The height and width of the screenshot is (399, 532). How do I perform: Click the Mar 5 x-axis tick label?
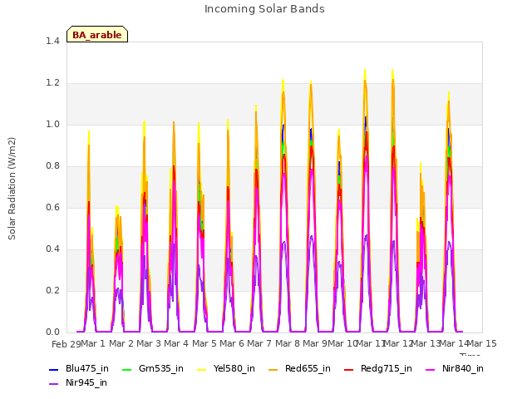tap(204, 343)
